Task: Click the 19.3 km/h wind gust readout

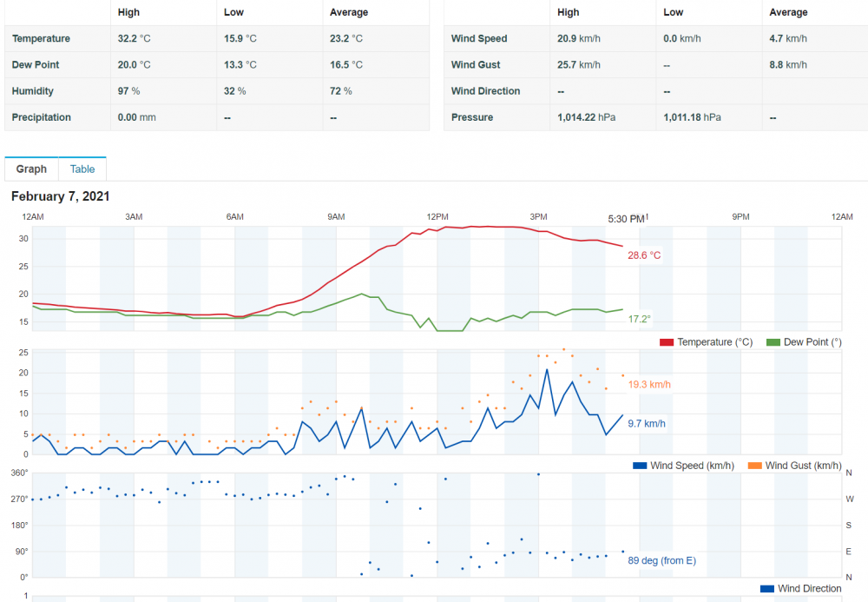Action: 649,384
